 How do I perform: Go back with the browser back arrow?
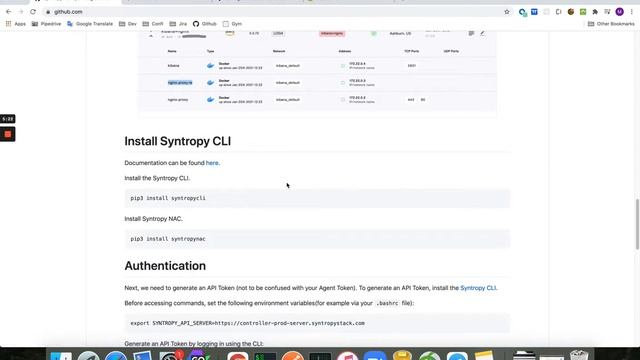[x=9, y=12]
